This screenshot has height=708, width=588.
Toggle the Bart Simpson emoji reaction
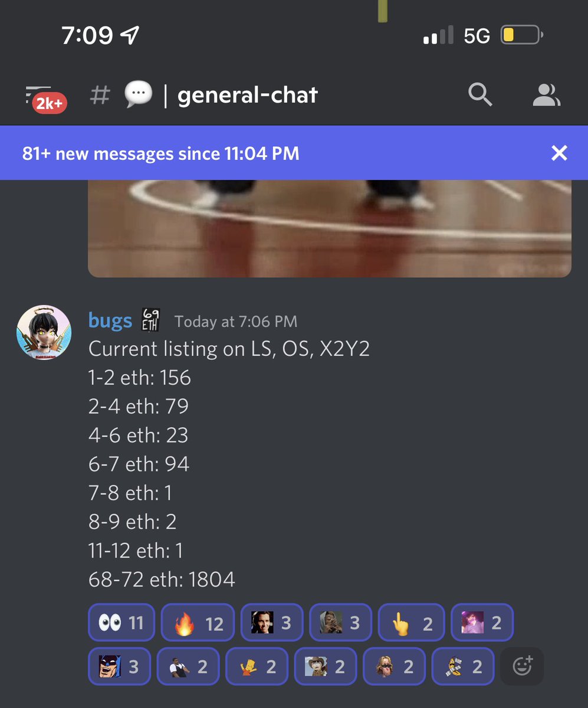click(257, 667)
